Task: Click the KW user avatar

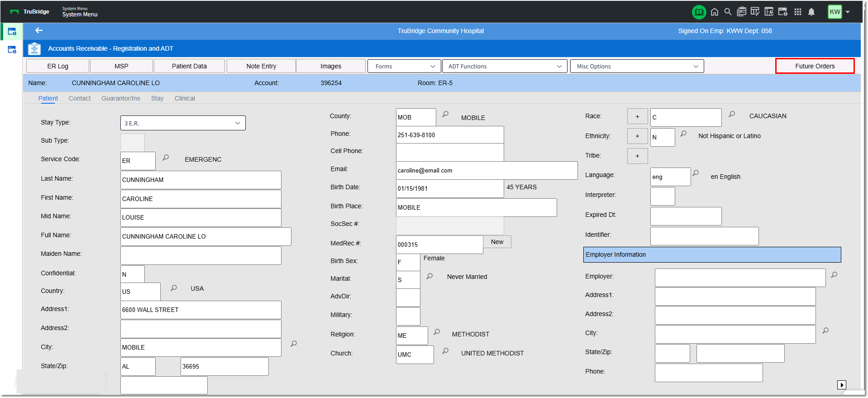Action: (x=835, y=12)
